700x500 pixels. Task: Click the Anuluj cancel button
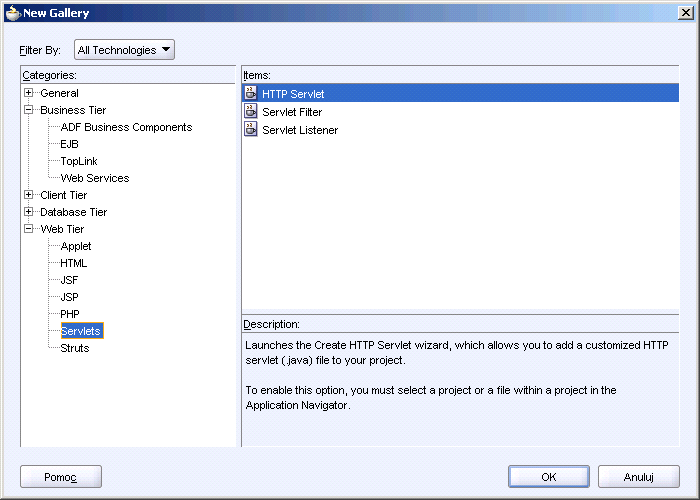pyautogui.click(x=638, y=477)
